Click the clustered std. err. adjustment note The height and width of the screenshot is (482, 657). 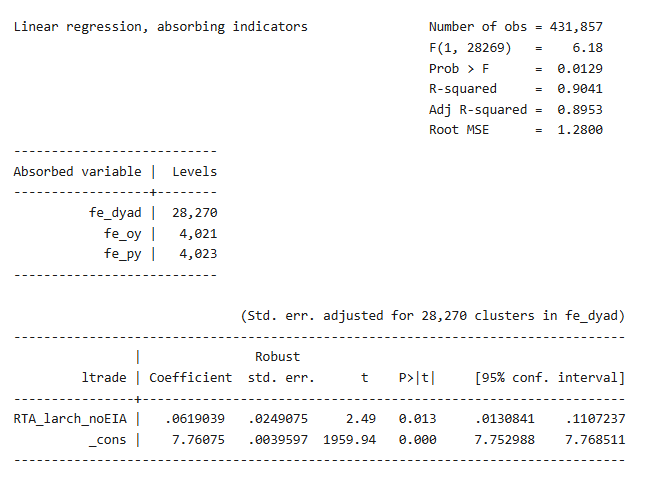pos(432,316)
